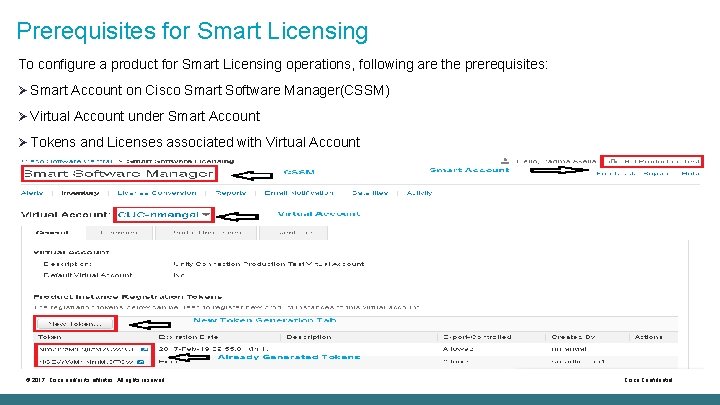Click the Export-Controlled column header
Image resolution: width=720 pixels, height=405 pixels.
[x=477, y=337]
